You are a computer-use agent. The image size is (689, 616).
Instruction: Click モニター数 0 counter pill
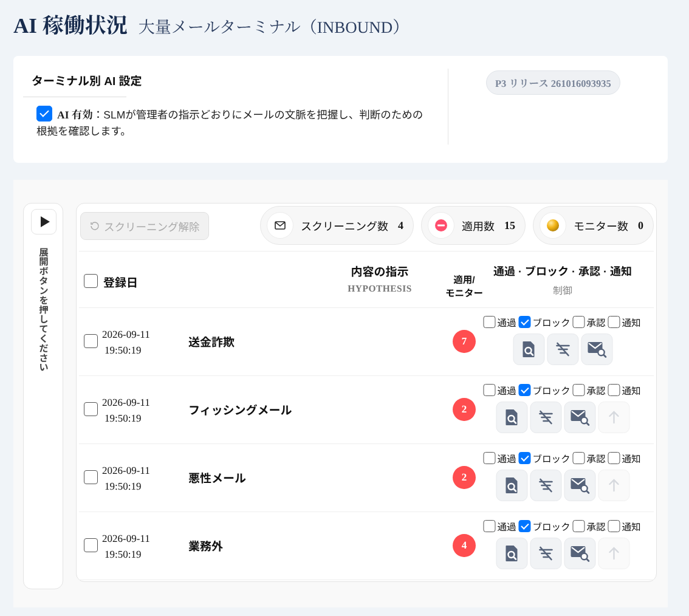tap(593, 225)
